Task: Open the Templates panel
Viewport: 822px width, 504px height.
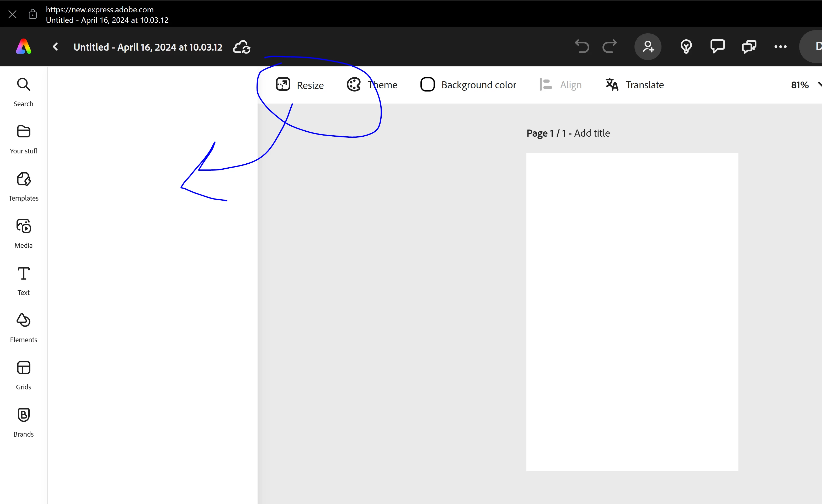Action: (x=23, y=186)
